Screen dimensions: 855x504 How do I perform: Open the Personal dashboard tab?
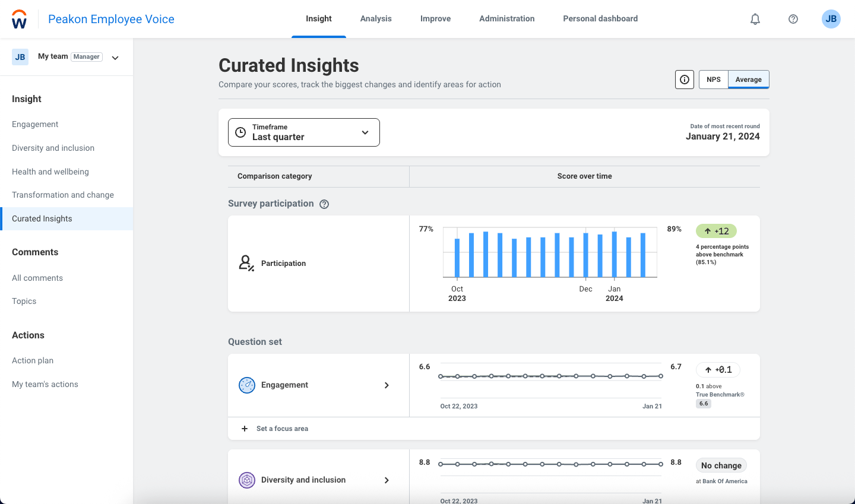(x=600, y=18)
